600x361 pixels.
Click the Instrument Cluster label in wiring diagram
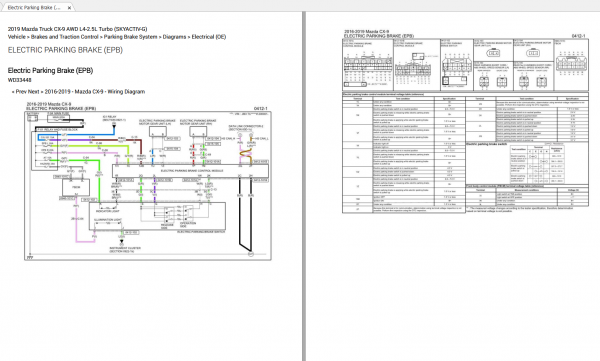pyautogui.click(x=125, y=250)
